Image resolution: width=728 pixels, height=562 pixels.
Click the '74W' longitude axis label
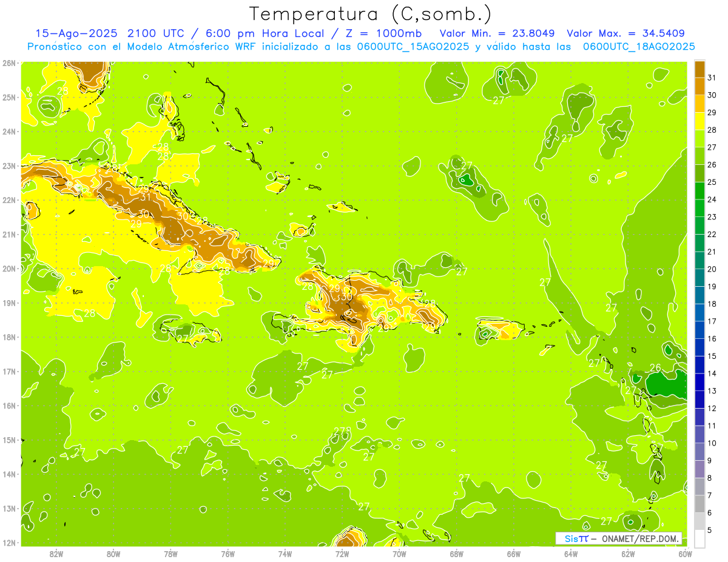point(285,554)
